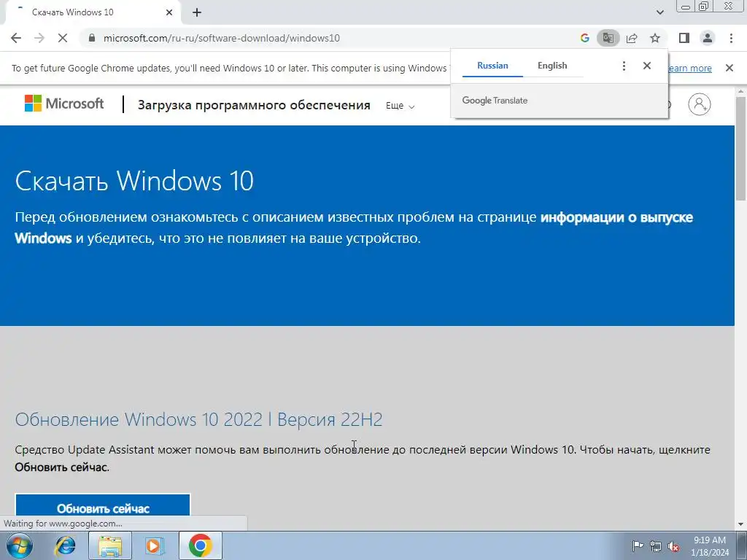Click the Translate this page icon
Screen dimensions: 747x560
click(x=608, y=38)
